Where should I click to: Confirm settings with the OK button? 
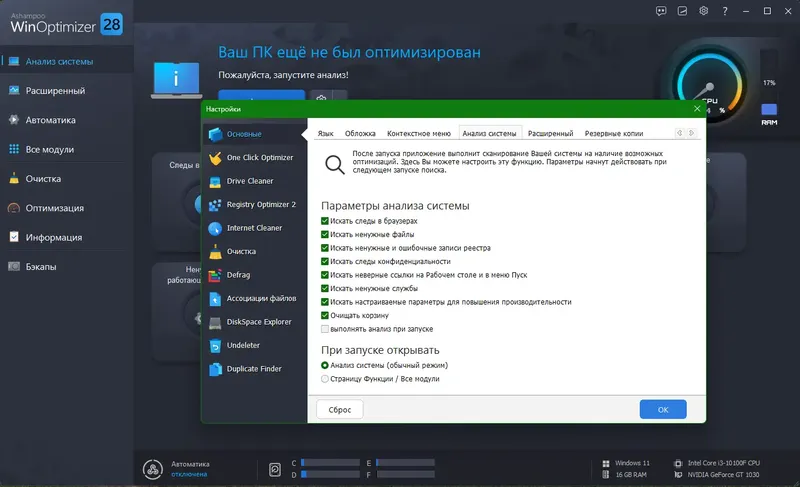tap(663, 409)
